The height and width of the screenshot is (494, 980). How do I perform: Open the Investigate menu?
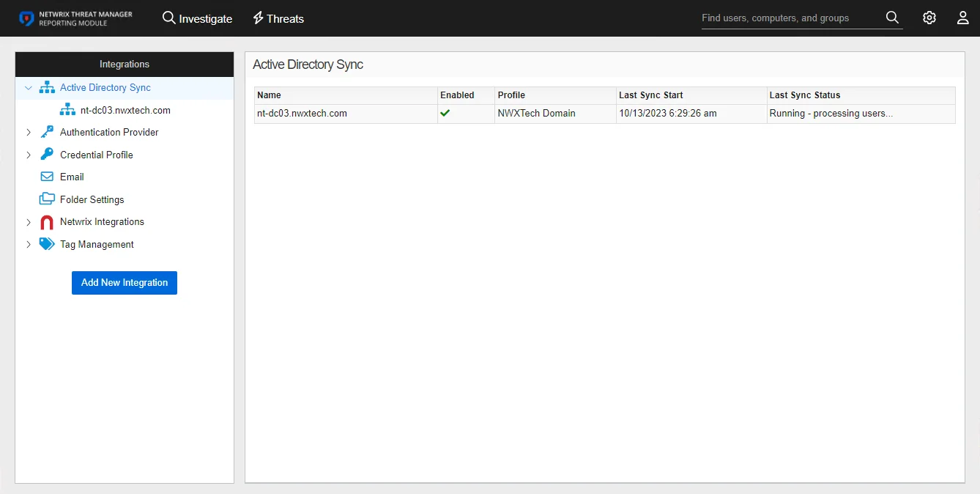pyautogui.click(x=197, y=18)
